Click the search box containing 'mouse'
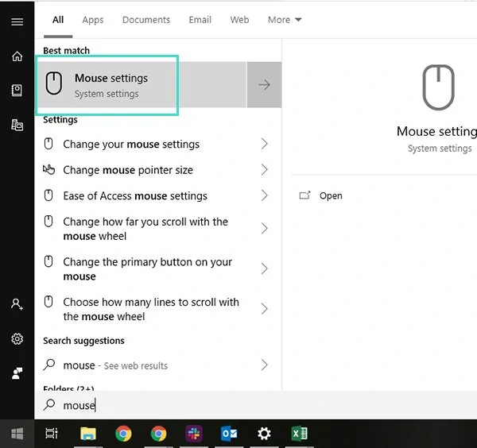The width and height of the screenshot is (477, 448). (255, 405)
